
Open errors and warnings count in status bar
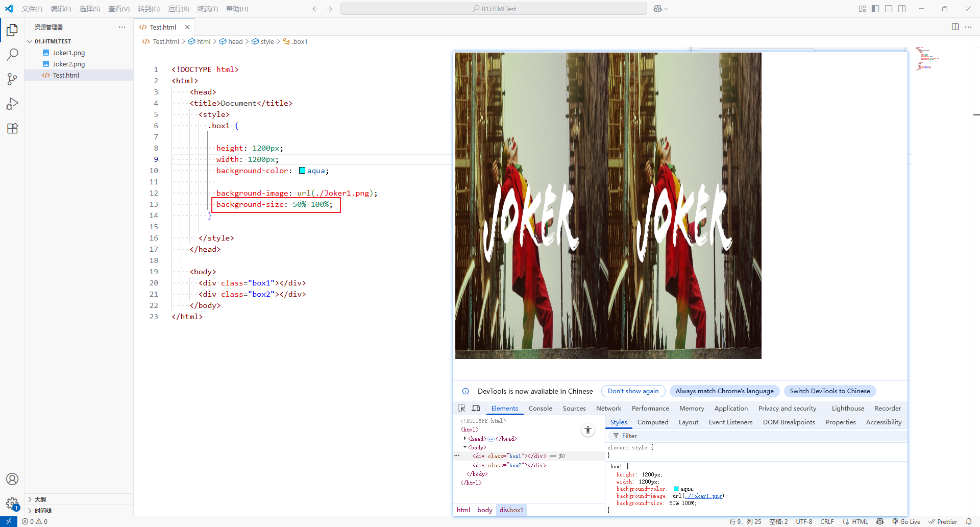coord(35,521)
